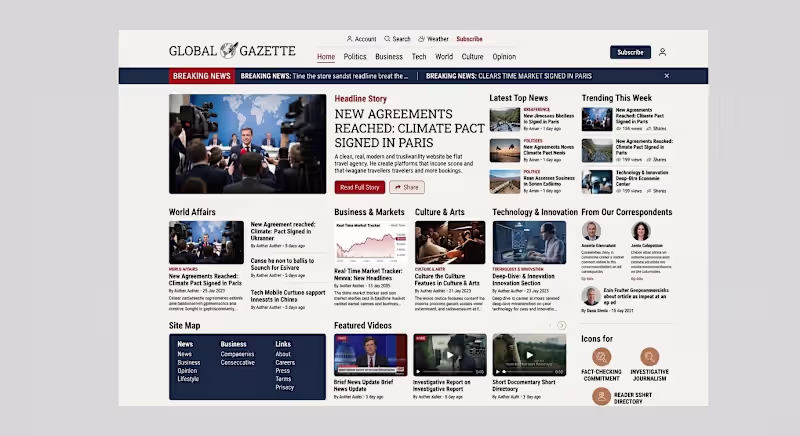Screen dimensions: 800x436
Task: Click Privacy in Site Map links
Action: (x=284, y=387)
